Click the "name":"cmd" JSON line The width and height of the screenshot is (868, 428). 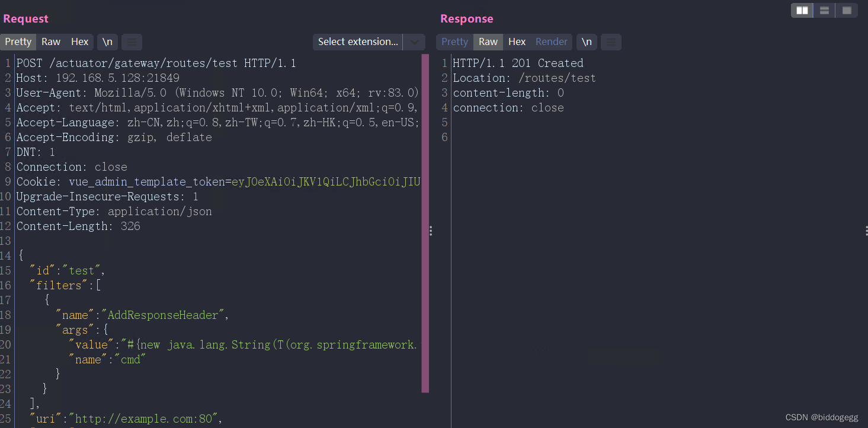(107, 359)
